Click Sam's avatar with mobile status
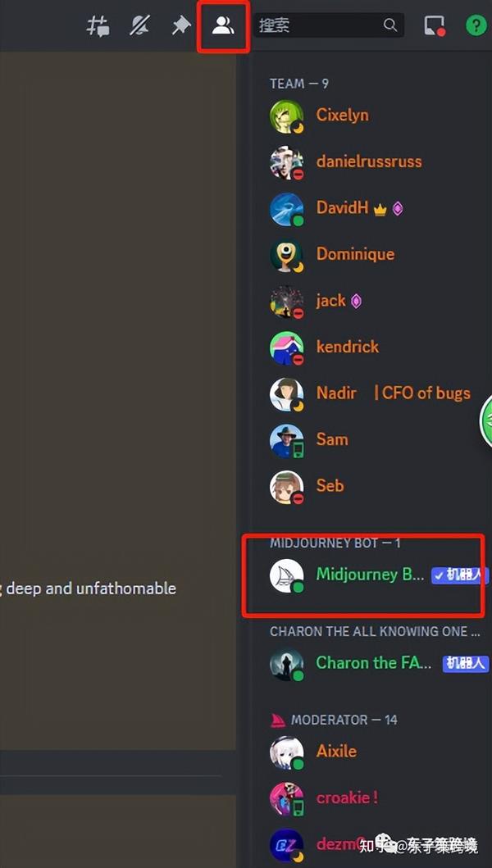 (286, 441)
